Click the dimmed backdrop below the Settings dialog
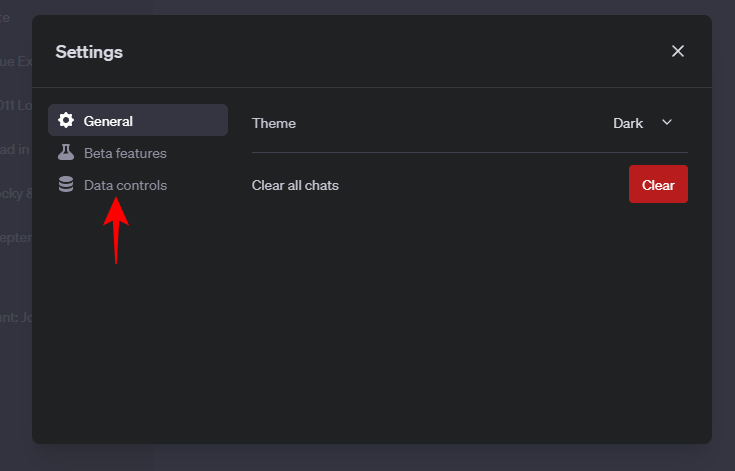Image resolution: width=735 pixels, height=471 pixels. tap(370, 458)
